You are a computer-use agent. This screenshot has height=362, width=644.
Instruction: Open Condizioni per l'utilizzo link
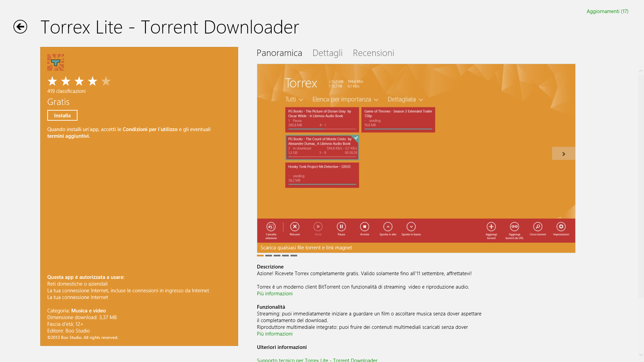pyautogui.click(x=150, y=129)
